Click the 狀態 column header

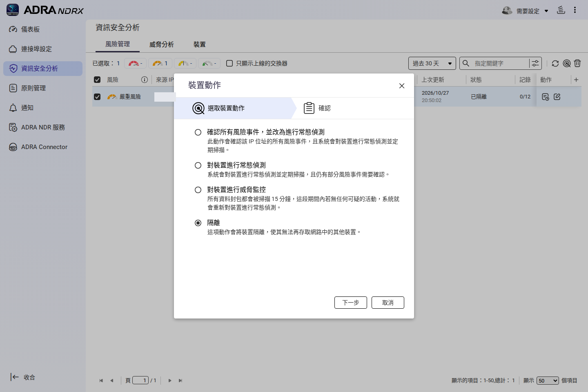pyautogui.click(x=476, y=80)
